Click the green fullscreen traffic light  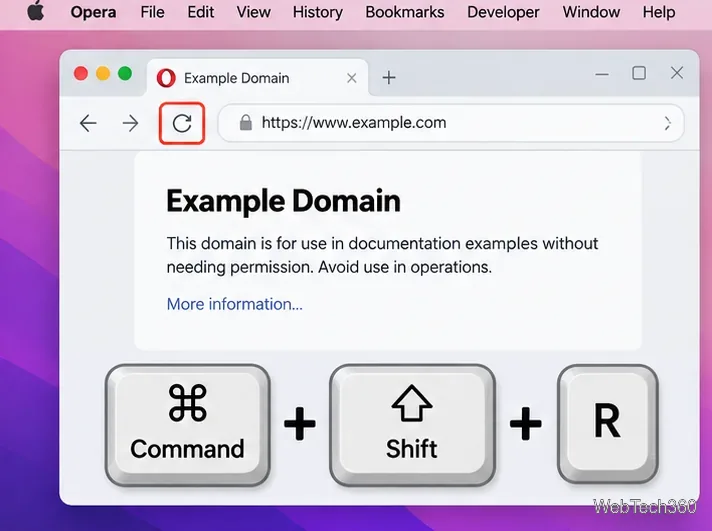(125, 73)
